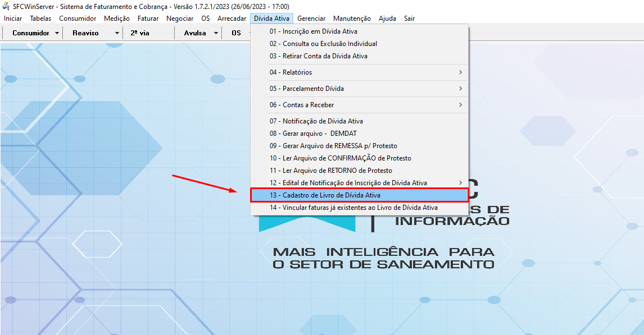Open the Faturar menu
This screenshot has width=644, height=335.
pos(148,18)
